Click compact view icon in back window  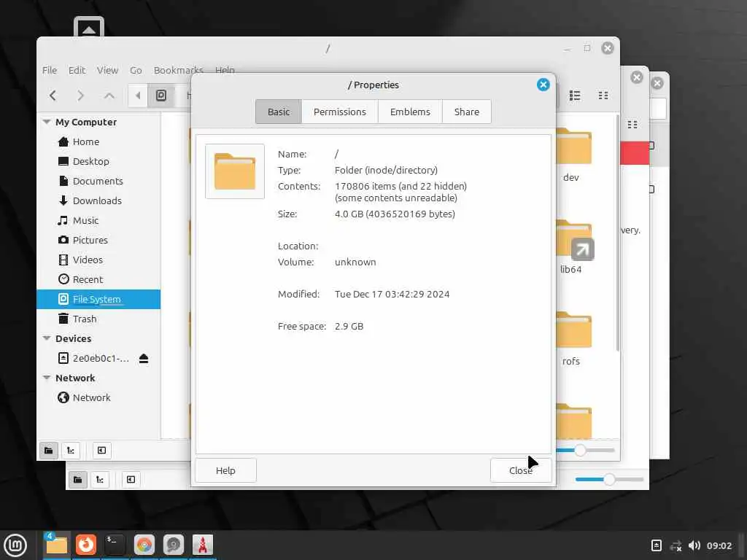(x=632, y=125)
